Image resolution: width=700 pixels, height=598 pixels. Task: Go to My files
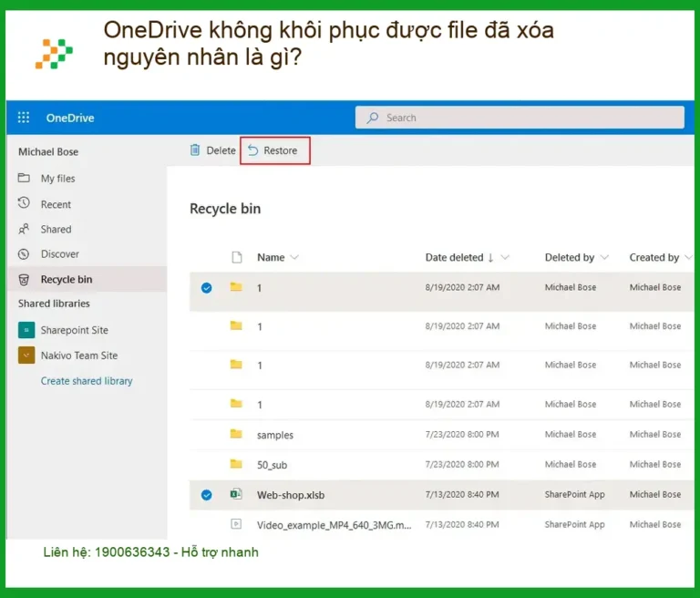pos(57,178)
